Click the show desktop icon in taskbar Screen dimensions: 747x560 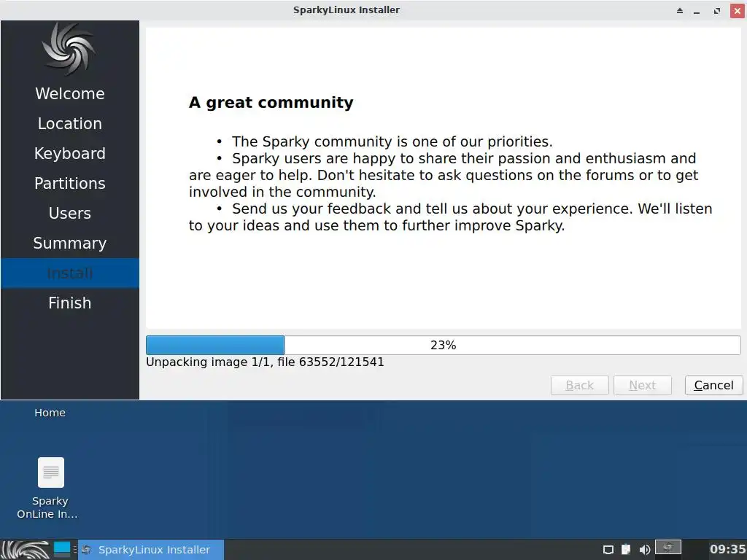click(62, 550)
